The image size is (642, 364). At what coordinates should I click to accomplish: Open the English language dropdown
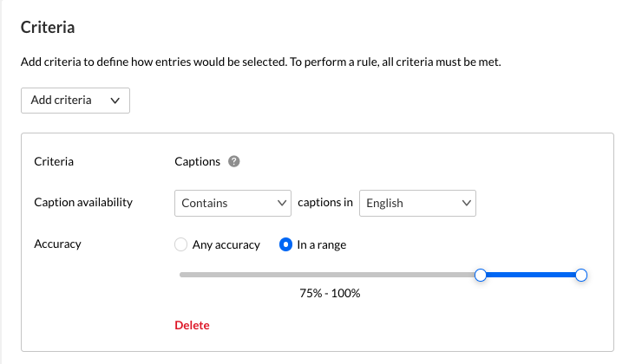(x=417, y=203)
